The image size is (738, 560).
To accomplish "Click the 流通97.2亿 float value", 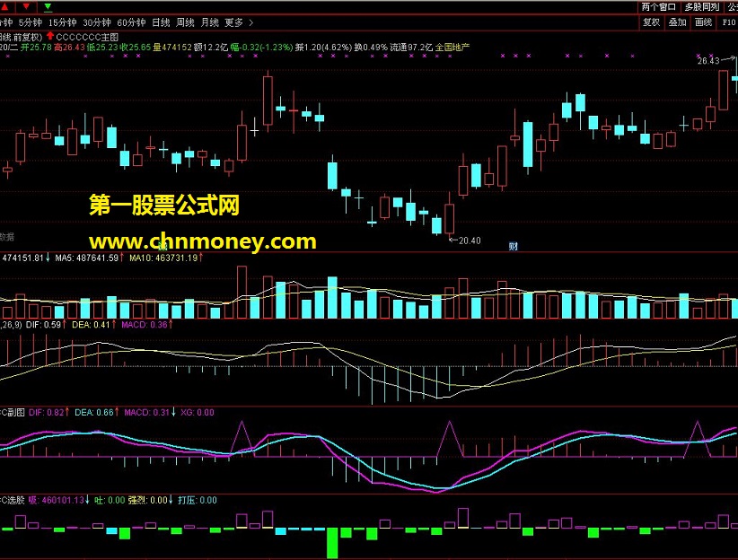I will click(411, 47).
